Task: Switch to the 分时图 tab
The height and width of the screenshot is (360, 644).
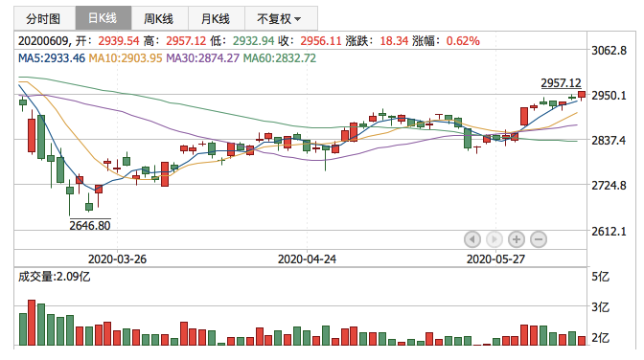Action: tap(44, 18)
